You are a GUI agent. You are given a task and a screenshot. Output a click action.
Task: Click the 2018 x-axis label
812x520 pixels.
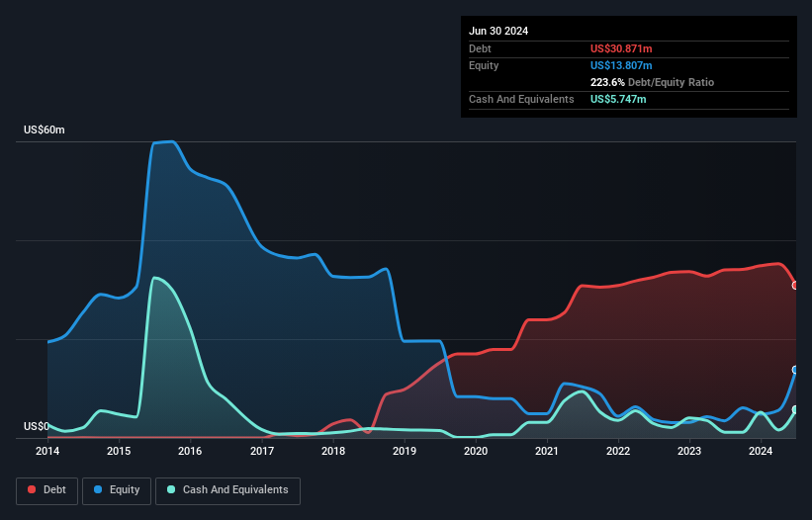pyautogui.click(x=333, y=451)
